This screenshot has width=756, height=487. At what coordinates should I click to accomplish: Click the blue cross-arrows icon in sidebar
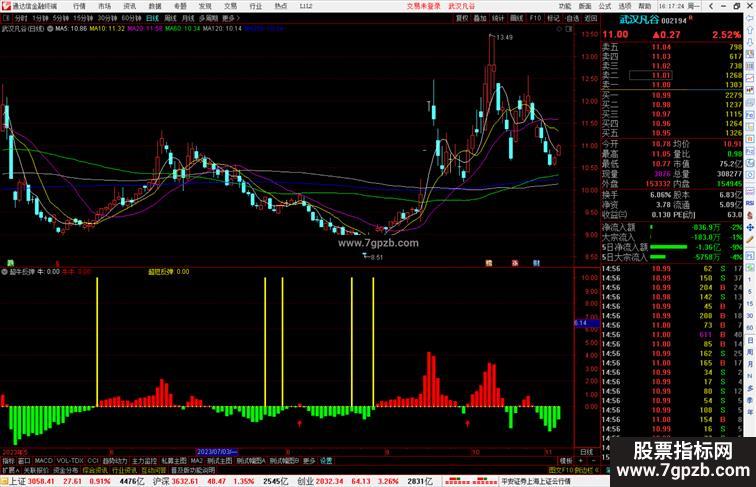750,228
